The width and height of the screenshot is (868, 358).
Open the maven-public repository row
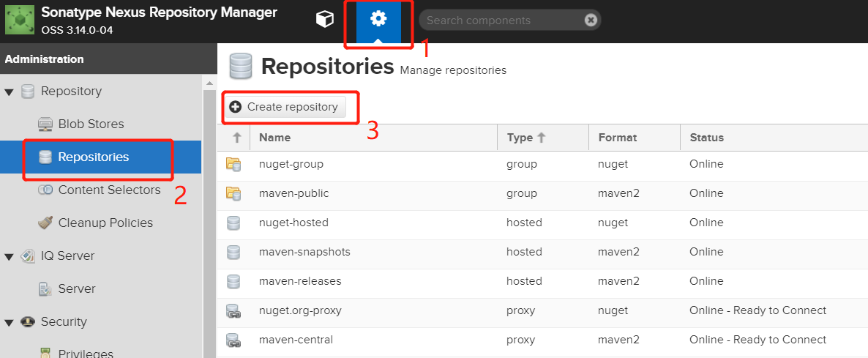(x=542, y=194)
